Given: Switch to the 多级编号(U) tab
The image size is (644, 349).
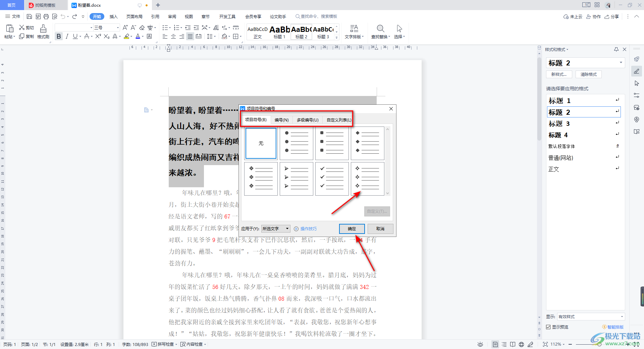Looking at the screenshot, I should 308,120.
